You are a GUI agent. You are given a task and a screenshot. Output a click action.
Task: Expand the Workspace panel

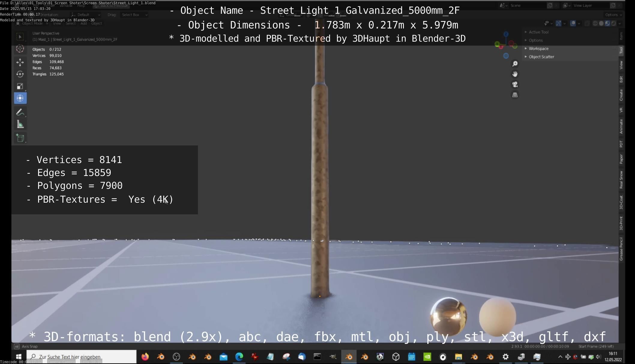pos(538,49)
